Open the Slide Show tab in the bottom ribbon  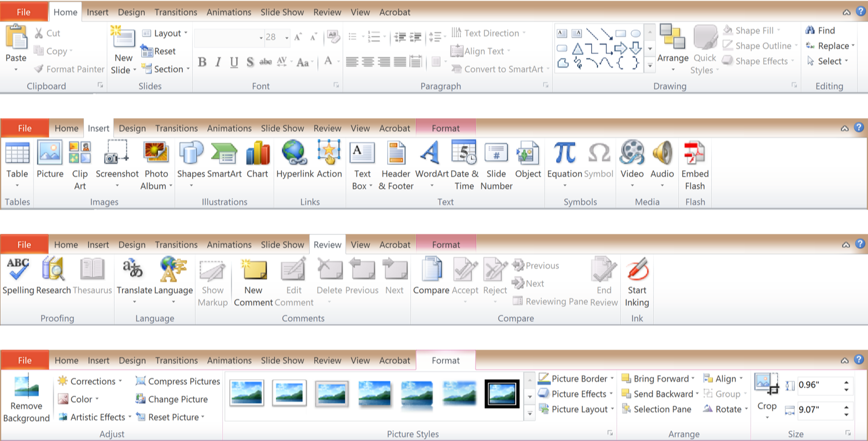[x=282, y=360]
